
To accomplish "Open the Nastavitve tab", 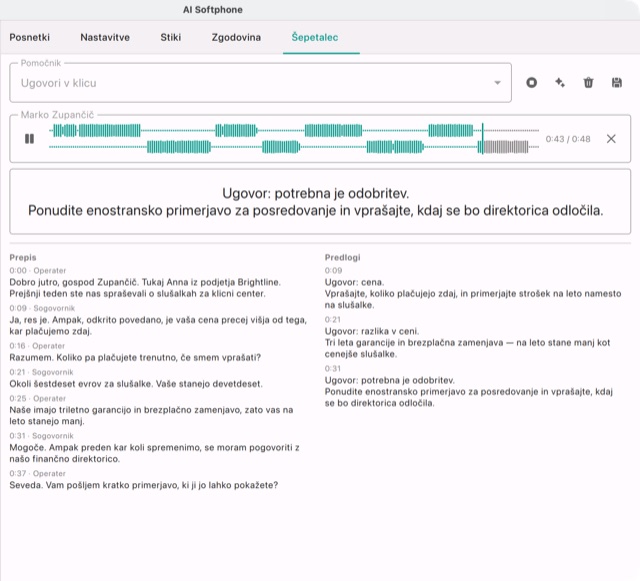I will pos(105,37).
